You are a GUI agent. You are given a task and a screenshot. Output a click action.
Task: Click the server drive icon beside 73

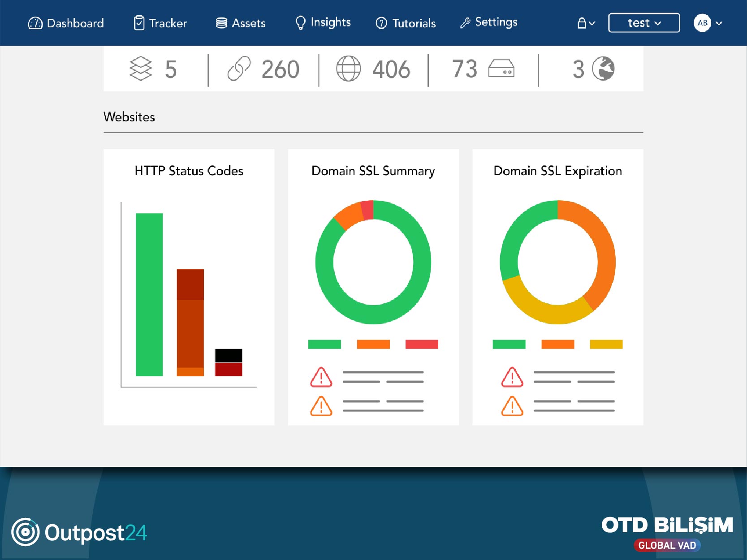pos(501,68)
